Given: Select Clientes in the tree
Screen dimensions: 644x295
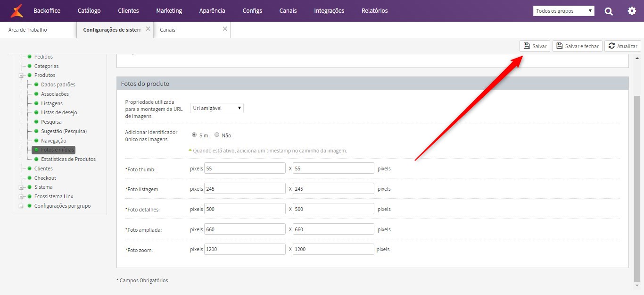Looking at the screenshot, I should click(43, 169).
